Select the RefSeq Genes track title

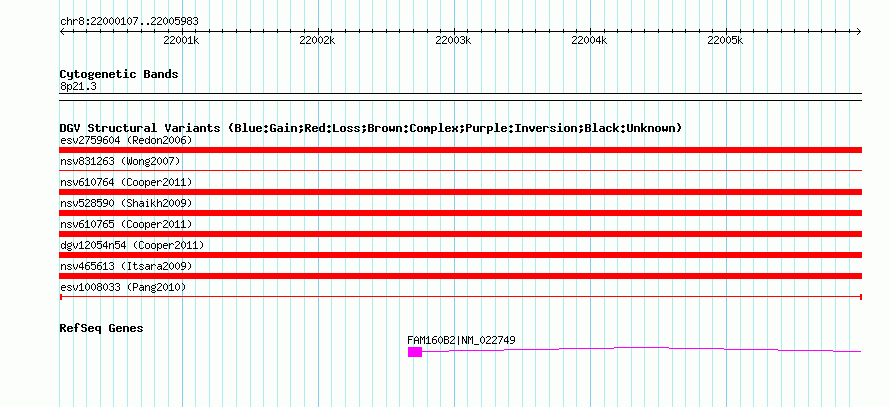[x=101, y=328]
